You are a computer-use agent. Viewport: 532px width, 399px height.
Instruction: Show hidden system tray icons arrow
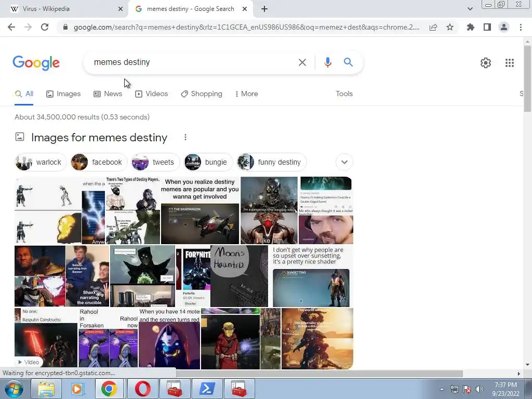(x=442, y=389)
